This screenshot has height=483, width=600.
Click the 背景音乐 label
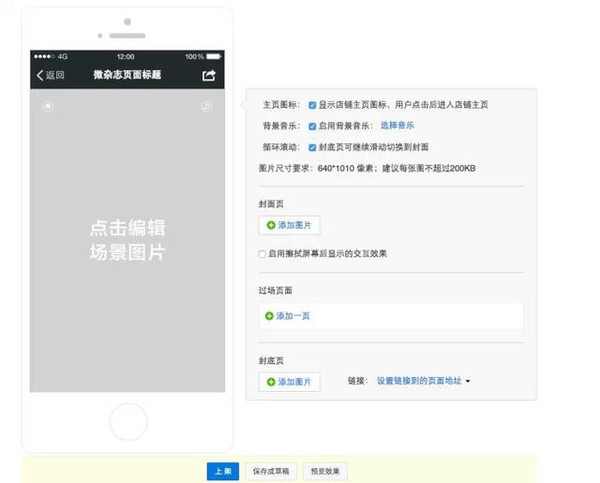pos(281,126)
